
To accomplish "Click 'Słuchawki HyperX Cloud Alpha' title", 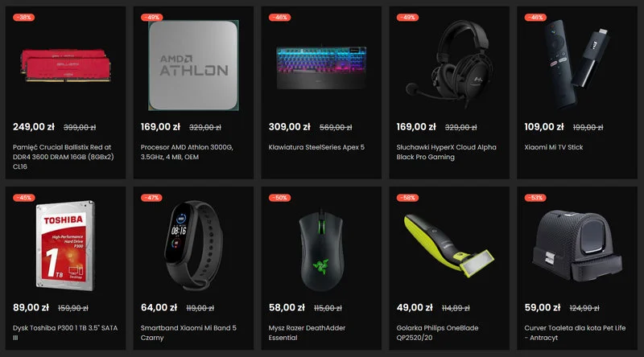I will coord(446,152).
